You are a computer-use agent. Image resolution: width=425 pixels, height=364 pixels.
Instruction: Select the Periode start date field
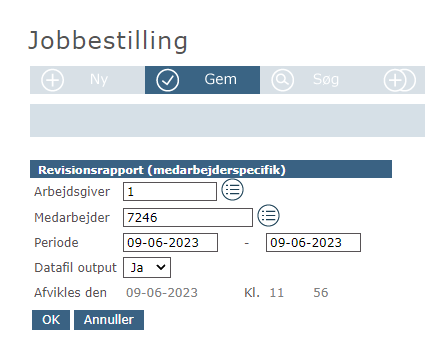tap(170, 242)
